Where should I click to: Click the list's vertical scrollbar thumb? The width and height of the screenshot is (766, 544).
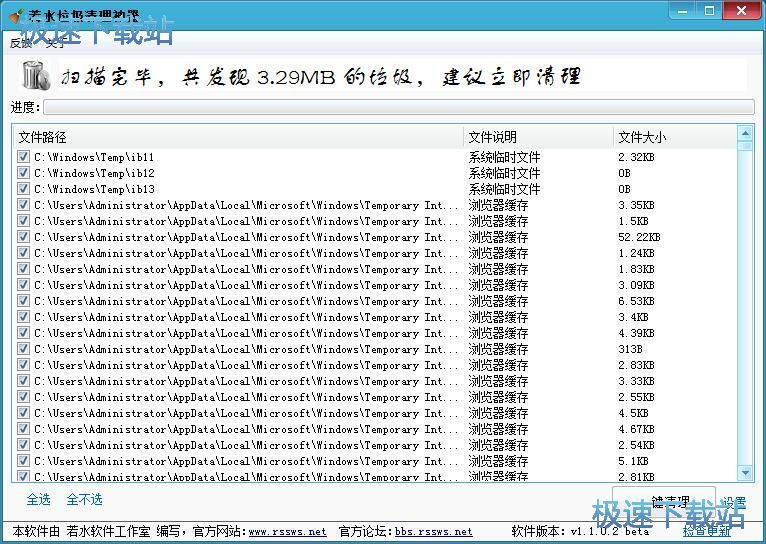point(745,146)
